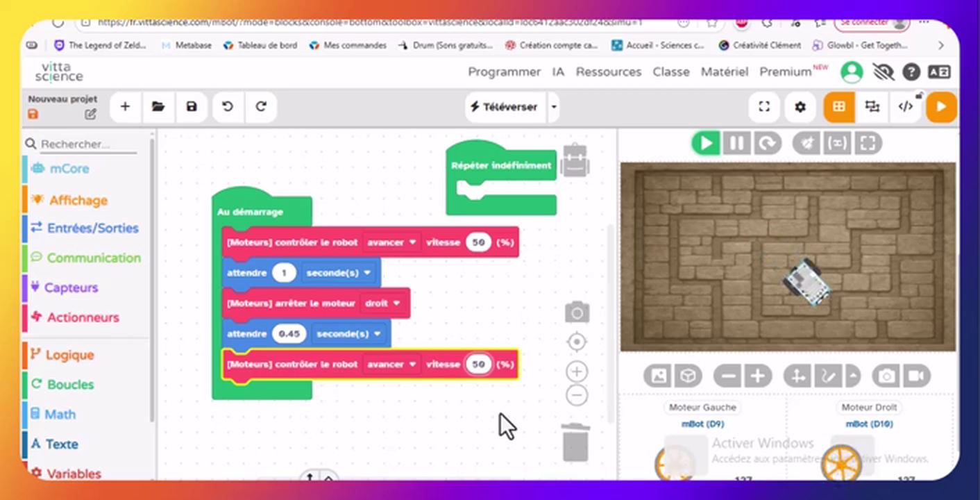The width and height of the screenshot is (980, 500).
Task: Toggle the 3D cube simulator view
Action: (x=687, y=376)
